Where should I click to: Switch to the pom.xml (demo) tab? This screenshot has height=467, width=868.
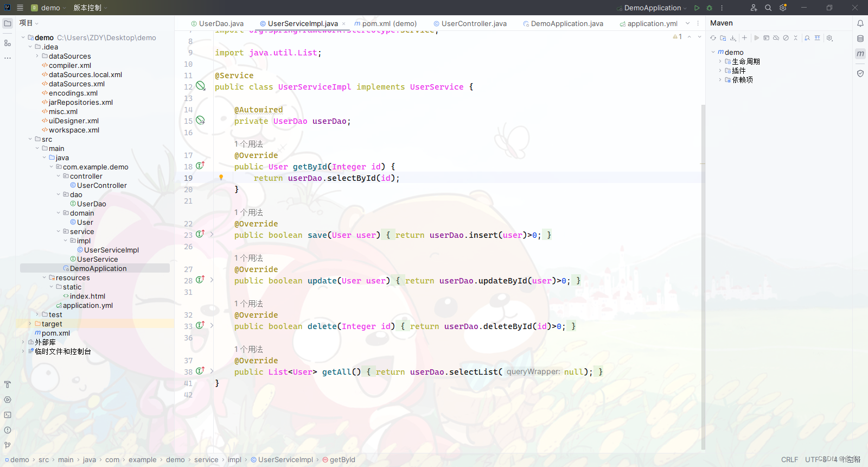click(x=386, y=23)
